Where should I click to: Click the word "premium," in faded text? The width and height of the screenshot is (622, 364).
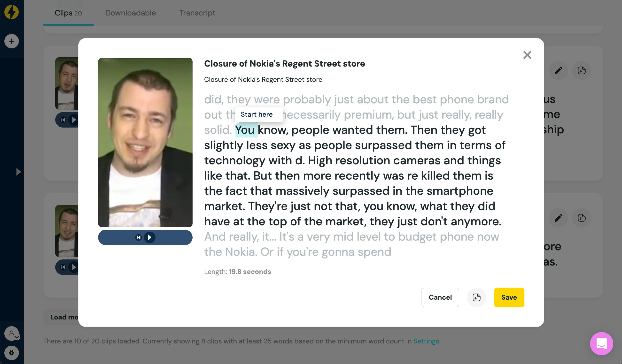[369, 115]
